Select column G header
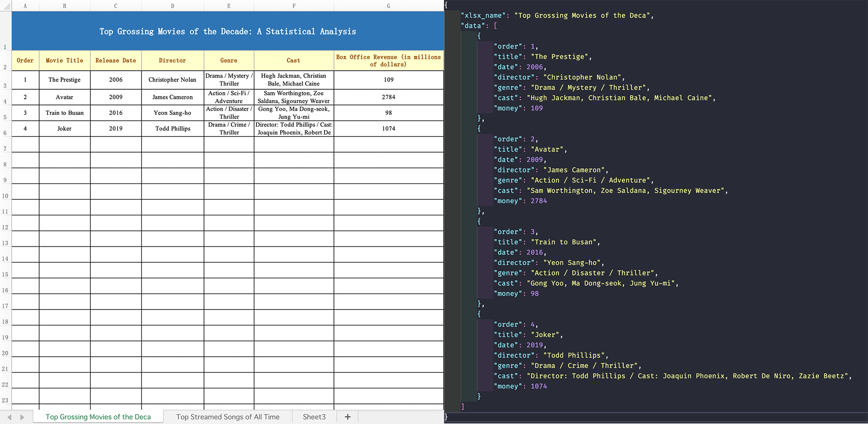868x424 pixels. tap(388, 6)
